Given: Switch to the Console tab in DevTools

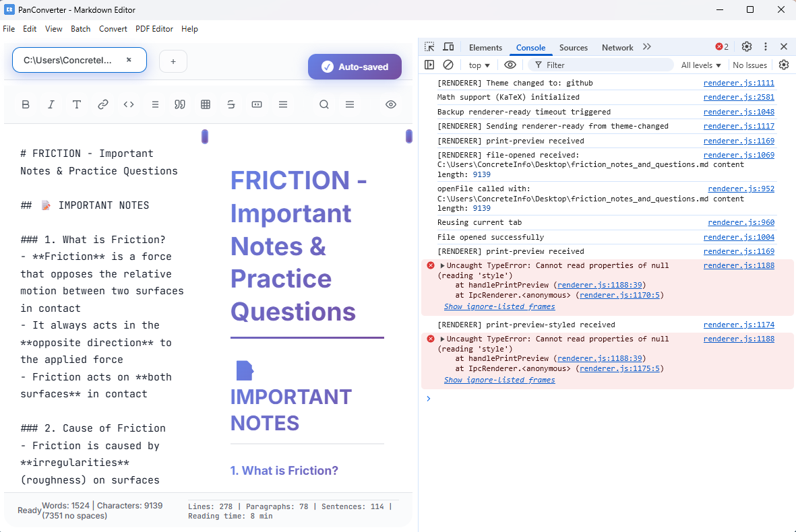Looking at the screenshot, I should [530, 47].
